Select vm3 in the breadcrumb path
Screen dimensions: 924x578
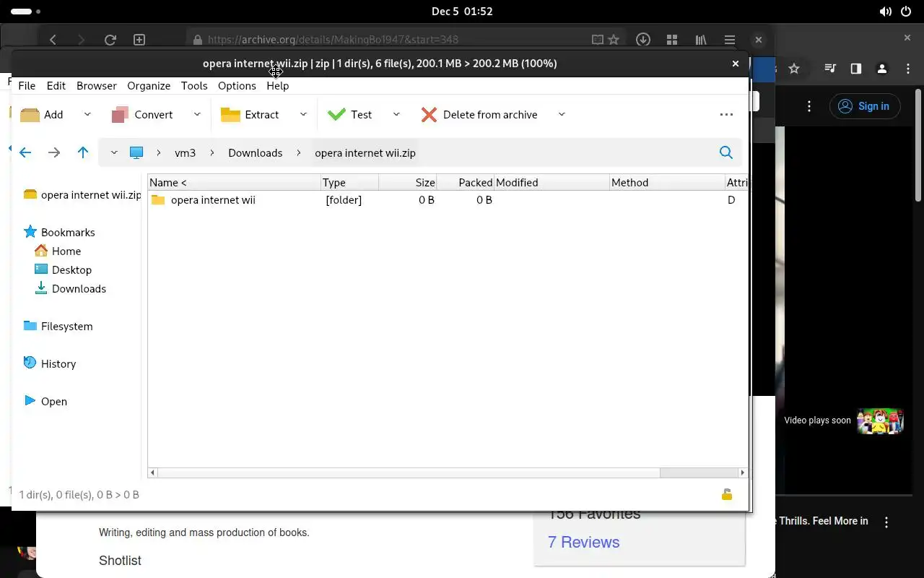(186, 152)
